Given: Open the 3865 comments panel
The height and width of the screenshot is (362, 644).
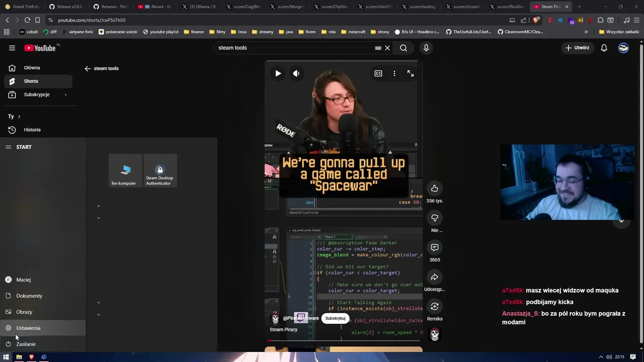Looking at the screenshot, I should point(435,247).
